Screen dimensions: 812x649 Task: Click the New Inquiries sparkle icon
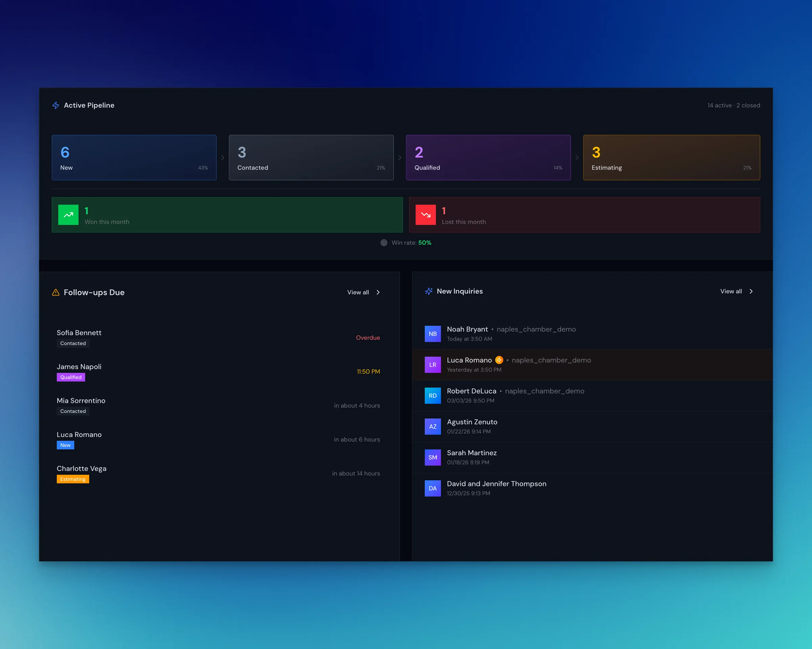(429, 291)
